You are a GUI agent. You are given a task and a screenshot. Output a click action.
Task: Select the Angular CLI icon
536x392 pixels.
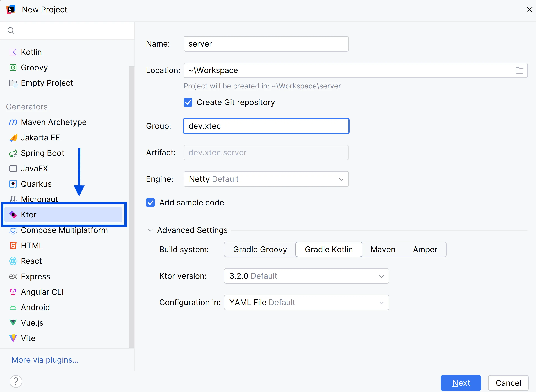click(x=13, y=292)
